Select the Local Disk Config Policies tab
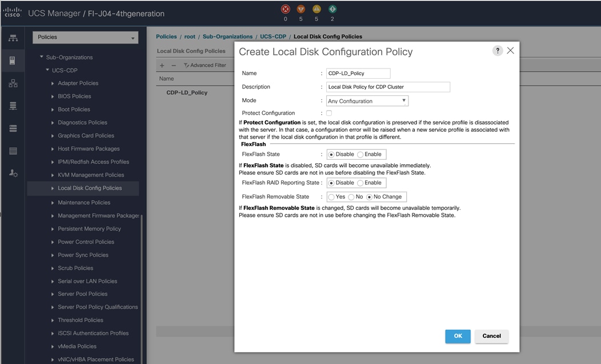Screen dimensions: 601x364 tap(191, 51)
